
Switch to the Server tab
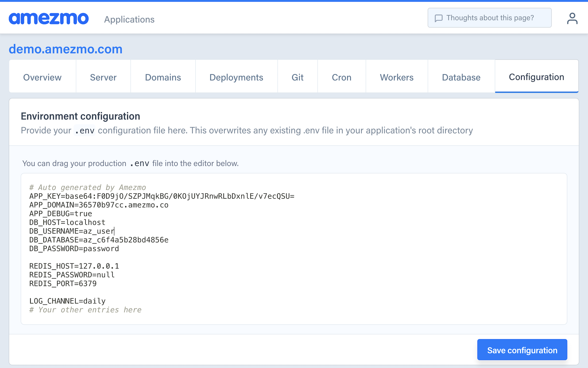click(x=103, y=77)
